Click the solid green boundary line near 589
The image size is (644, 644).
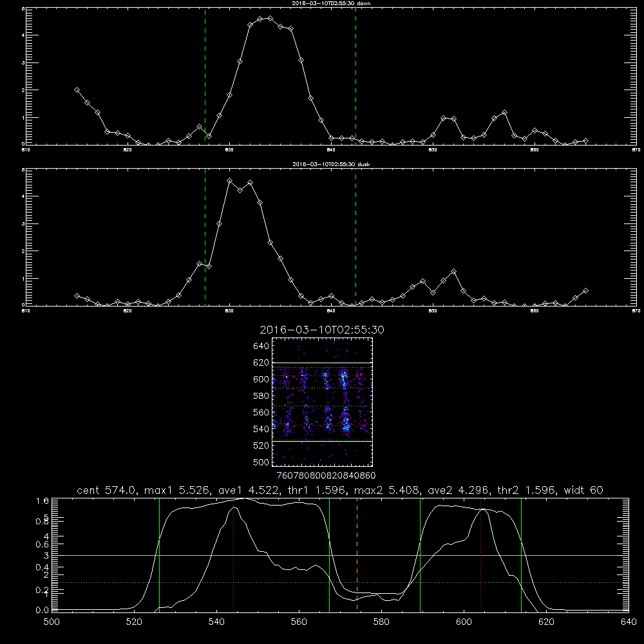coord(420,554)
